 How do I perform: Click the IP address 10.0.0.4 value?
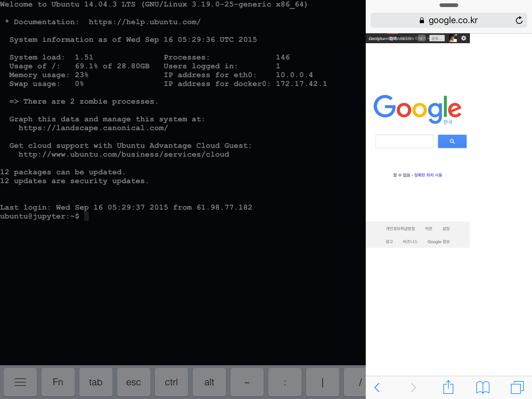[x=294, y=75]
